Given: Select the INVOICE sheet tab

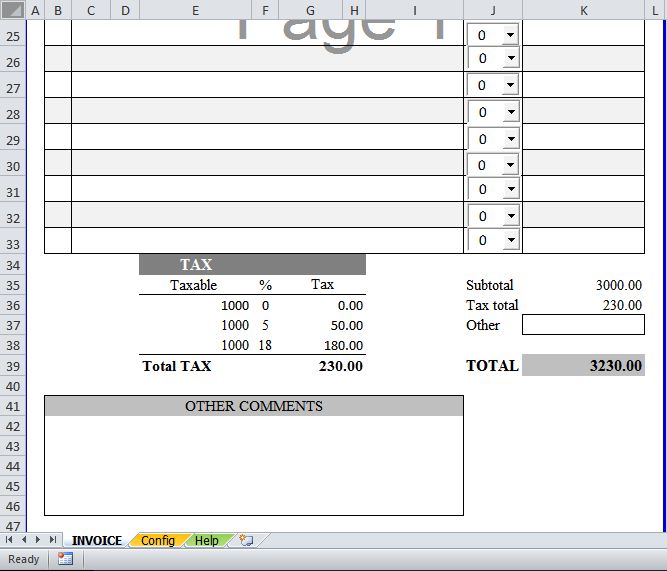Looking at the screenshot, I should 96,540.
